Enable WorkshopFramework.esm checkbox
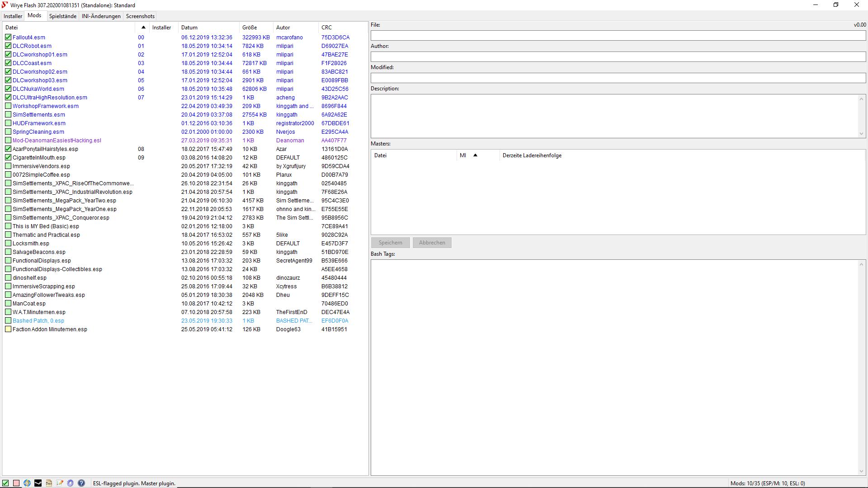 [8, 106]
